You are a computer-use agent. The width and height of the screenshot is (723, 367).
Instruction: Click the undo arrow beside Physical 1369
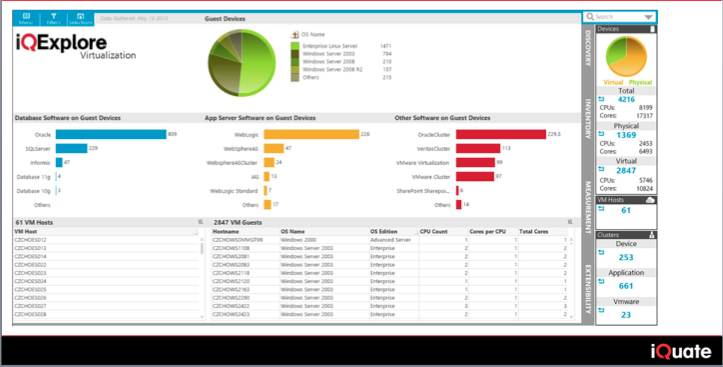(x=601, y=134)
